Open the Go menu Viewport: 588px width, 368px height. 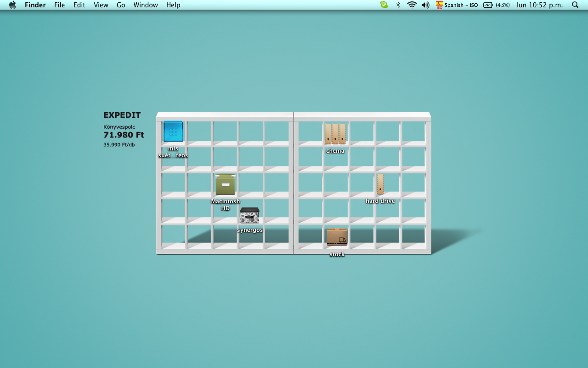pyautogui.click(x=121, y=5)
